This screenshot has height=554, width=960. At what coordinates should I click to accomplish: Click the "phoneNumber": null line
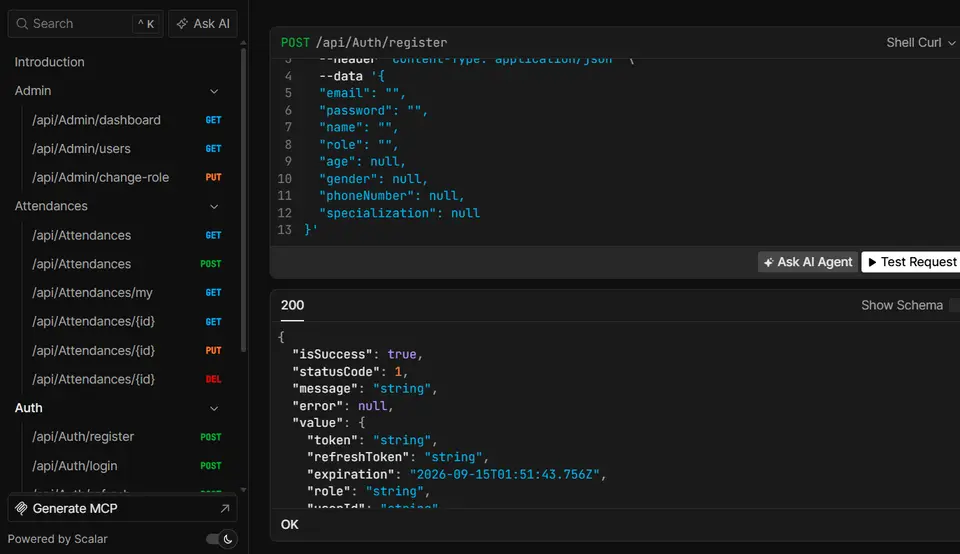(391, 196)
